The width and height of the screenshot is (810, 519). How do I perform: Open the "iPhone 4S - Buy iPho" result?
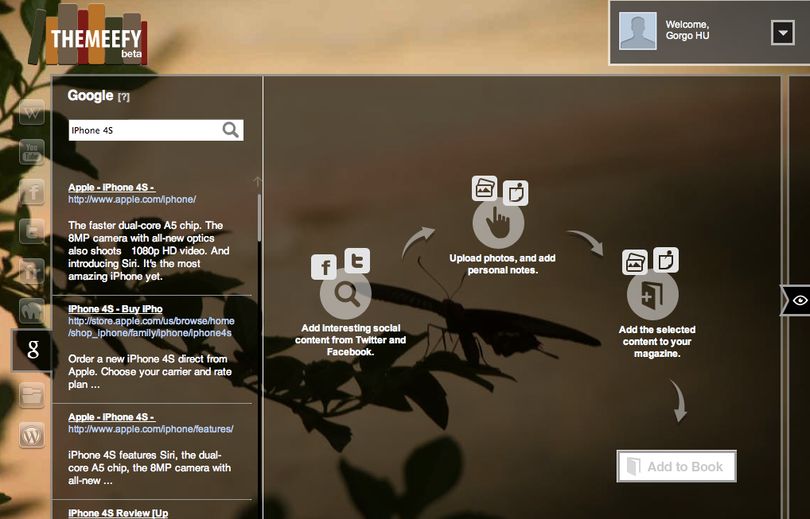coord(115,309)
